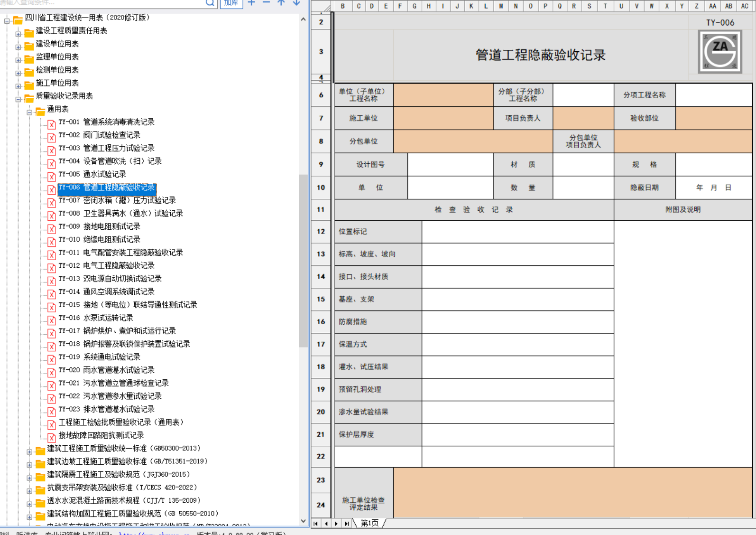Expand the 监理单位用表 folder

click(x=18, y=60)
